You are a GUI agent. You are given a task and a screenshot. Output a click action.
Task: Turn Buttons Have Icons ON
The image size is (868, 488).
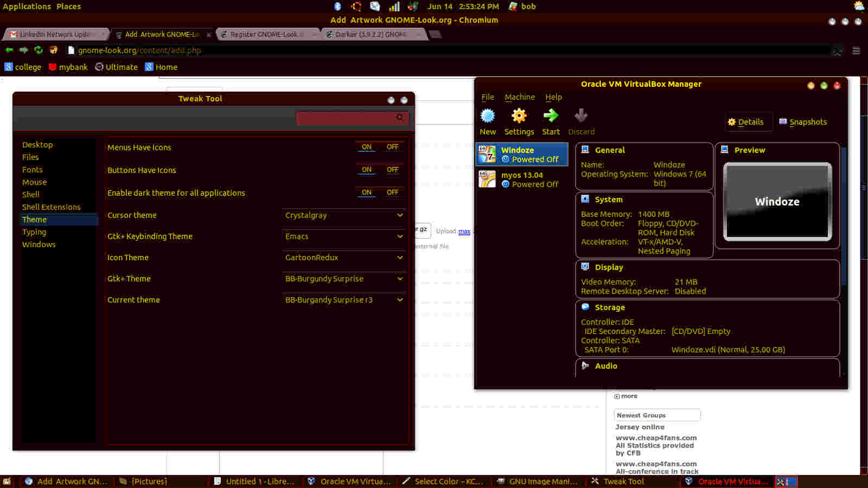coord(367,170)
